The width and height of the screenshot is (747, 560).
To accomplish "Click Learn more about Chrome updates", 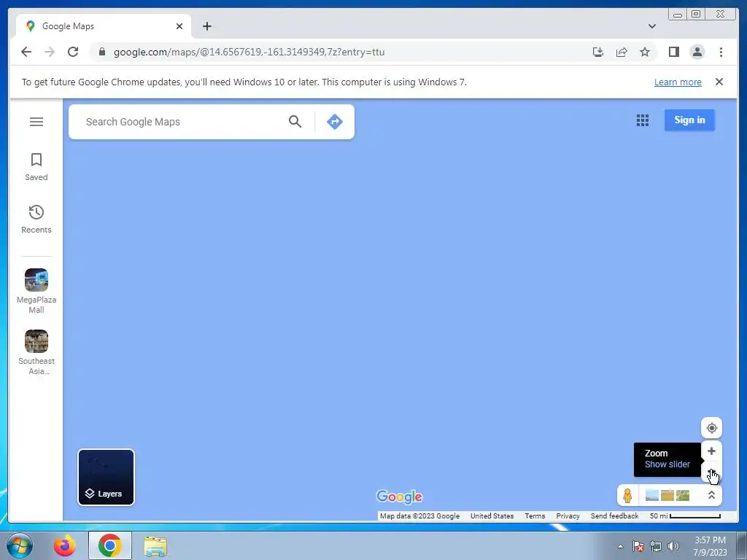I will click(x=678, y=82).
